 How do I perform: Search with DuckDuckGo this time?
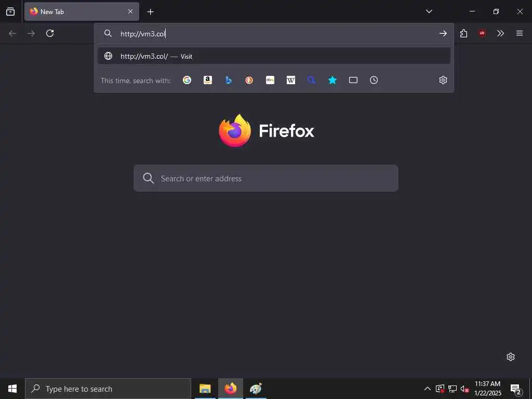coord(249,80)
